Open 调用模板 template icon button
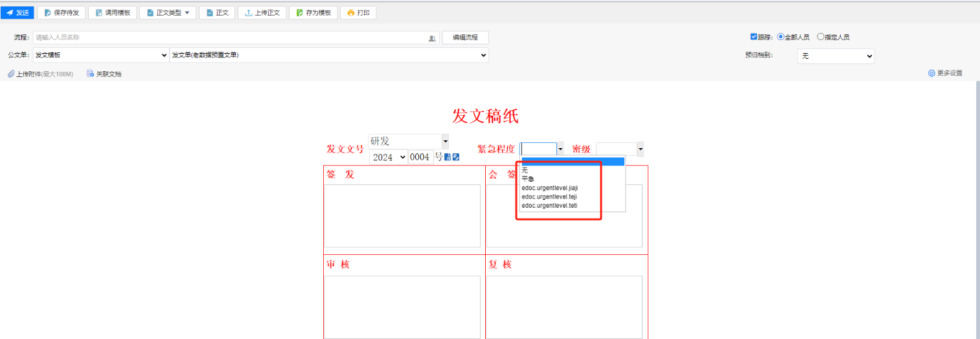Screen dimensions: 980x339 99,13
